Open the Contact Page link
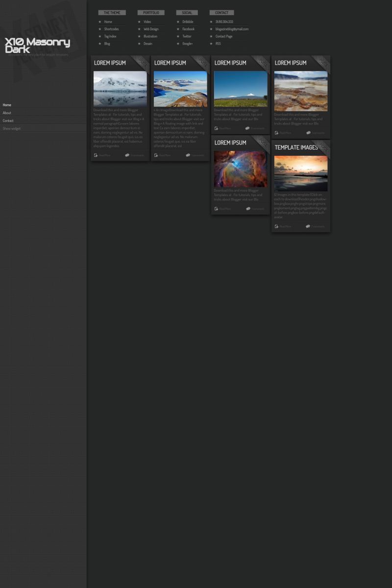Image resolution: width=392 pixels, height=588 pixels. (x=224, y=36)
